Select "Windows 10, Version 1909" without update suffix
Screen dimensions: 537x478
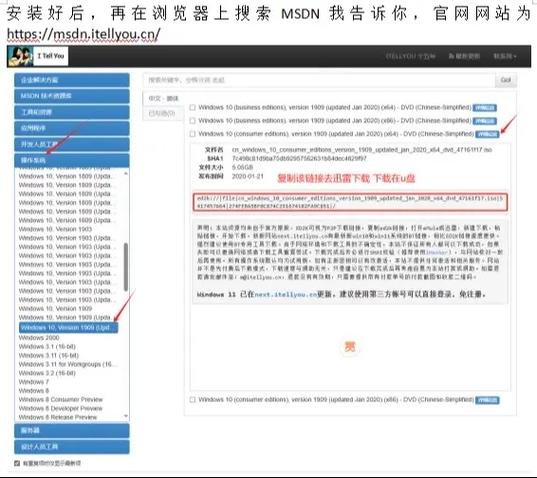tap(55, 309)
